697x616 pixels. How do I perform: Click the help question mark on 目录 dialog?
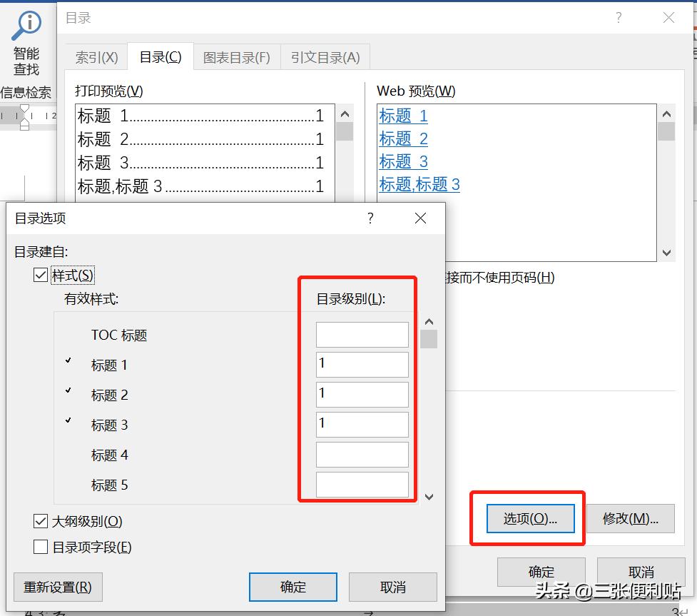point(618,18)
